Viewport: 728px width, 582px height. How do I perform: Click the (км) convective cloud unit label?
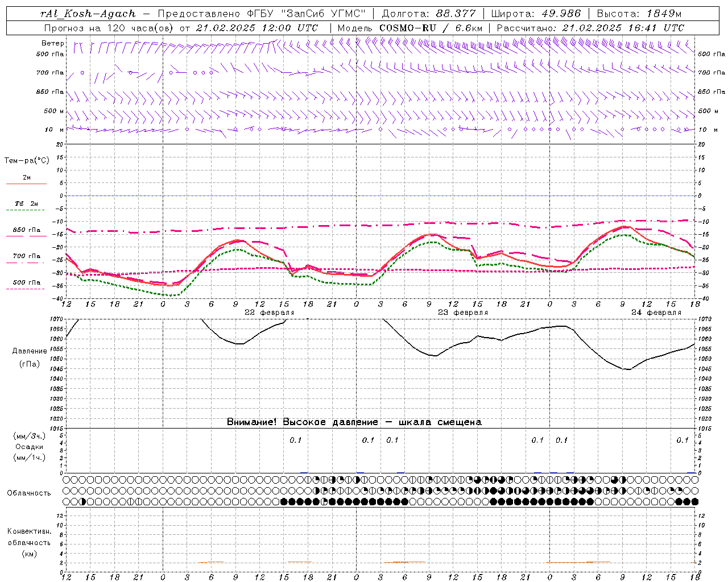[x=29, y=554]
